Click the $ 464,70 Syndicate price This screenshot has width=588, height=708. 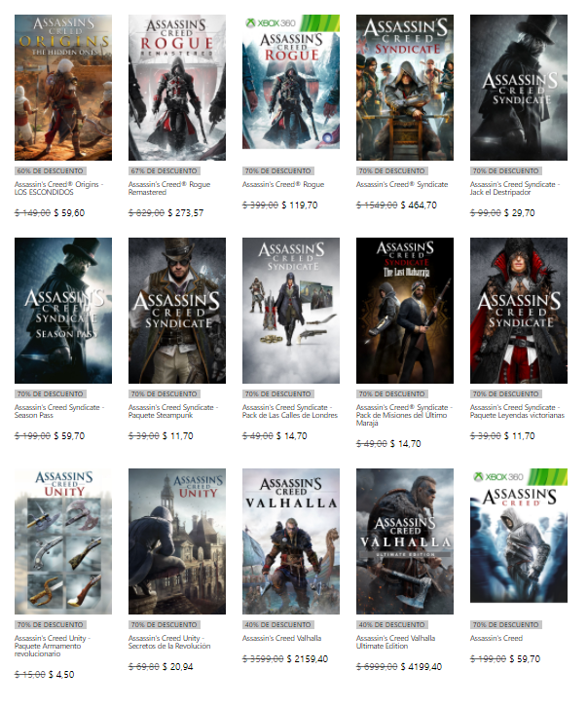pyautogui.click(x=417, y=205)
